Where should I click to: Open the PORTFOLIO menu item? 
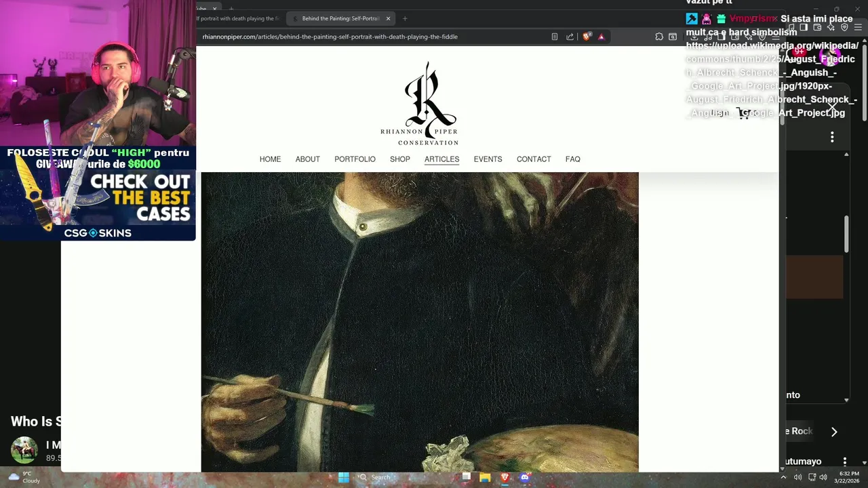click(355, 159)
